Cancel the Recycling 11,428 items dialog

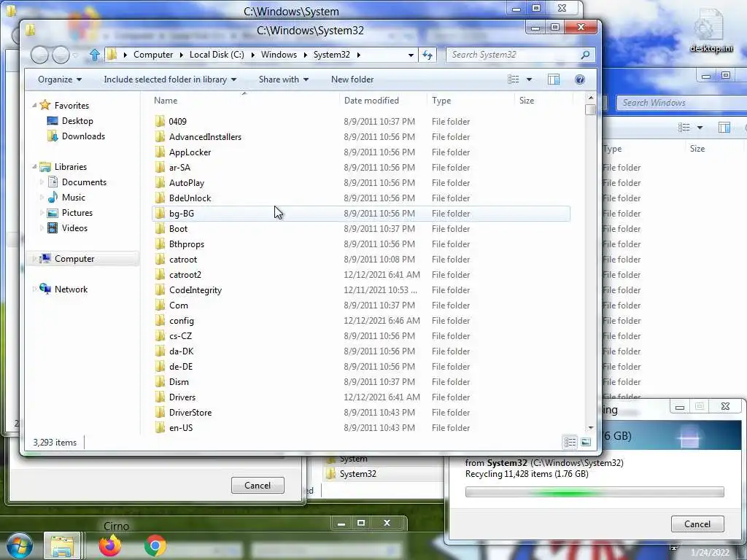click(697, 524)
